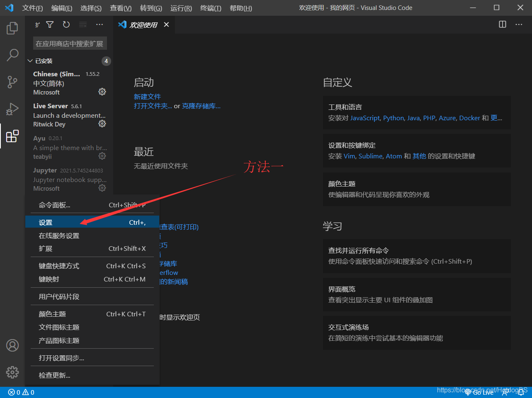Open the 编辑(E) menu
Screen dimensions: 532x398
62,8
